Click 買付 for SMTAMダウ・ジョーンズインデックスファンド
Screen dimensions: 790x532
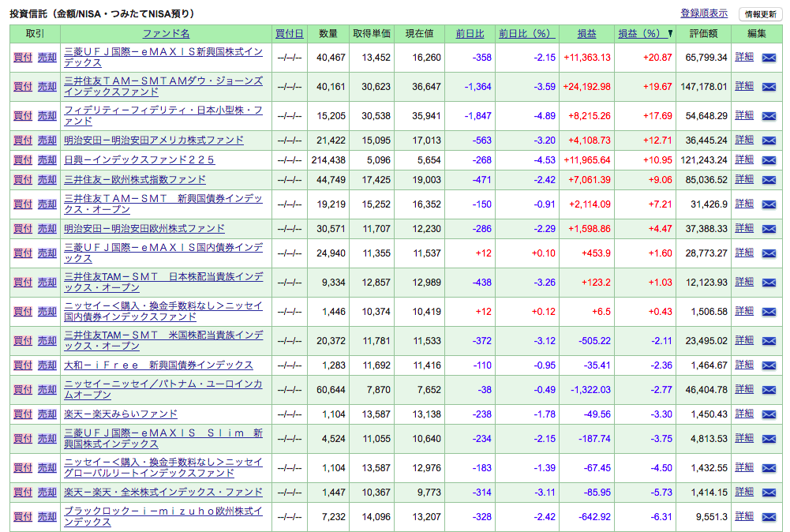[23, 87]
